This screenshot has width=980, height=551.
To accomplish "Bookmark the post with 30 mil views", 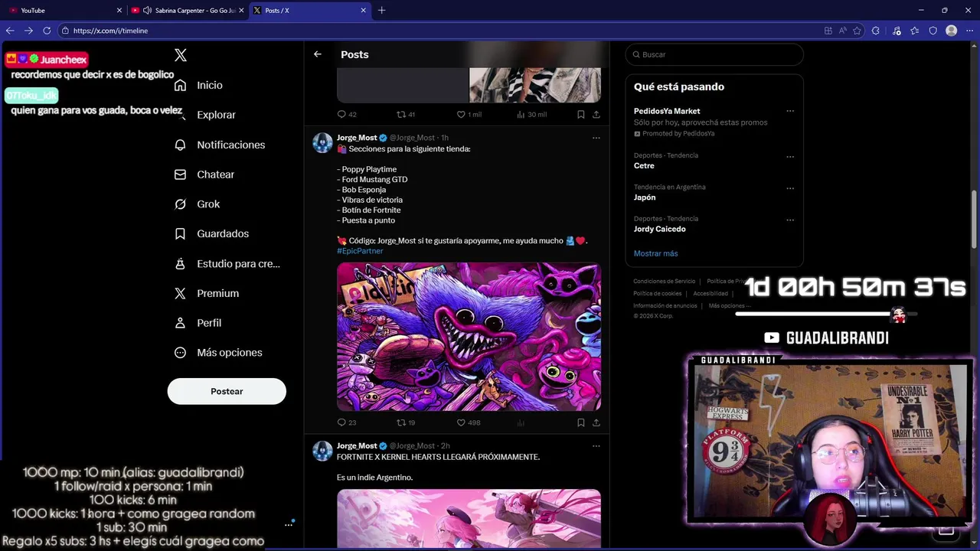I will point(581,114).
